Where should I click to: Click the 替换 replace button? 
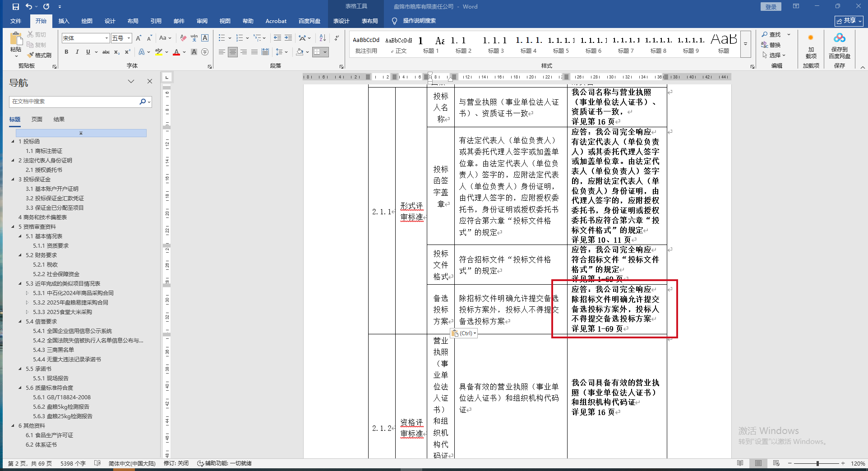point(771,45)
